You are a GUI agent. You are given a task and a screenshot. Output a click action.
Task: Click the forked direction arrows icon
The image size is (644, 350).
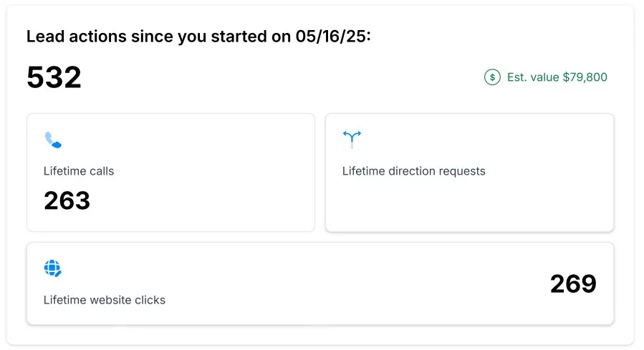point(352,139)
